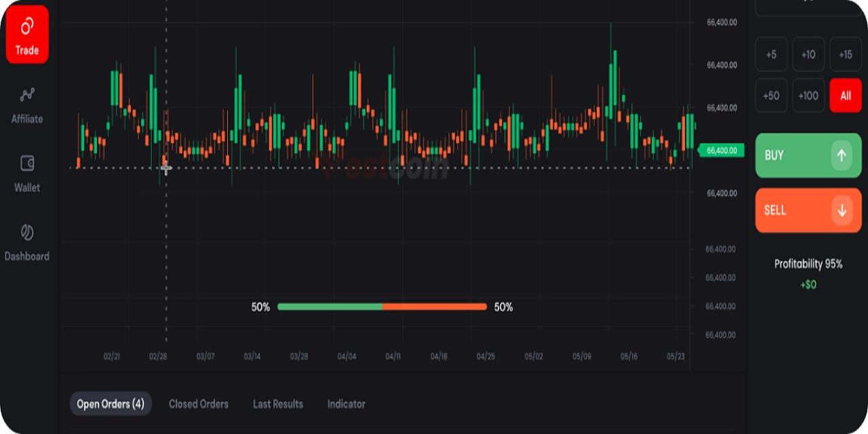
Task: Click the Trade logo icon
Action: [x=27, y=26]
